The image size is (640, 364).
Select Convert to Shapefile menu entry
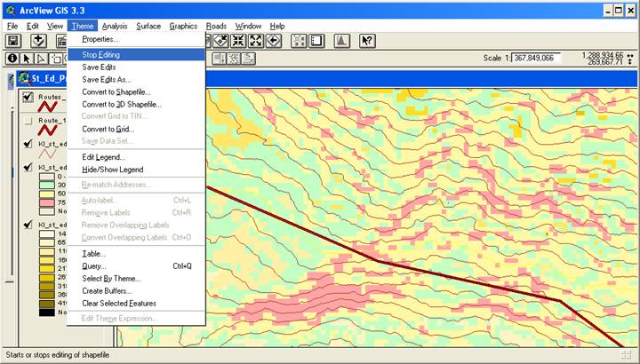click(116, 91)
